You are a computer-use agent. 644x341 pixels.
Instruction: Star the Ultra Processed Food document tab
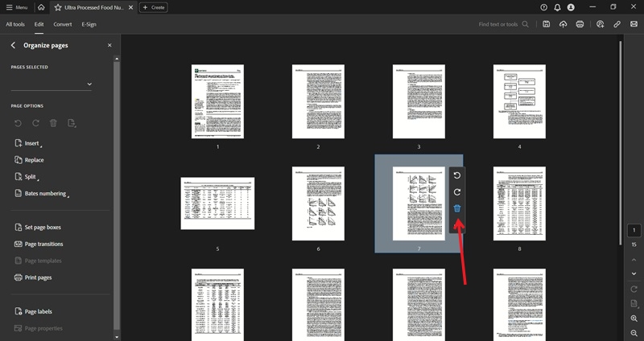tap(58, 7)
